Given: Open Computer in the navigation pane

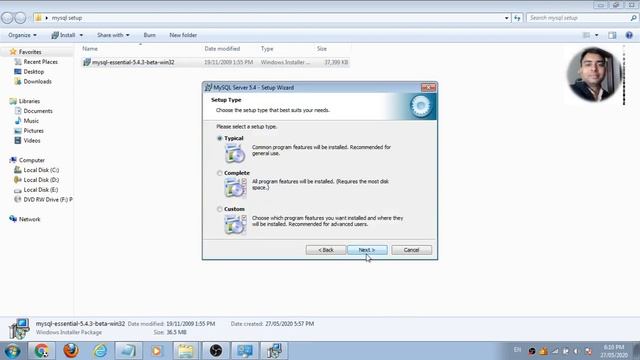Looking at the screenshot, I should (x=31, y=160).
